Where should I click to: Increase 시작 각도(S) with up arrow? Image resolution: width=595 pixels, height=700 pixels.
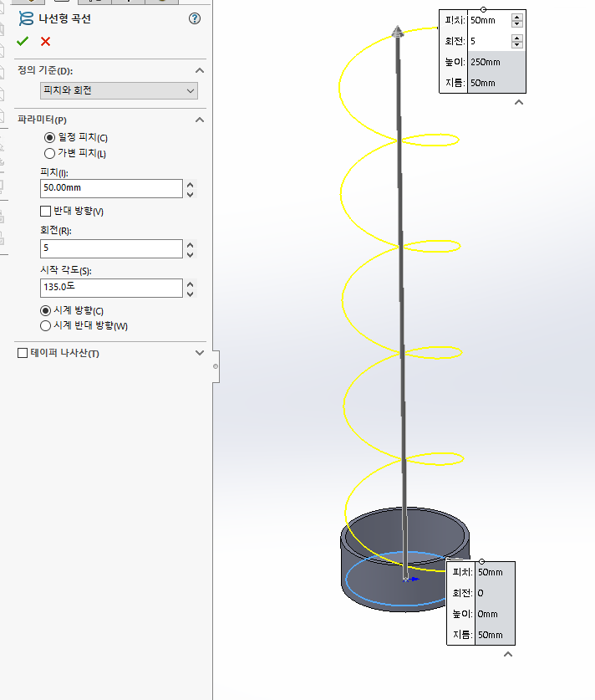pyautogui.click(x=191, y=284)
